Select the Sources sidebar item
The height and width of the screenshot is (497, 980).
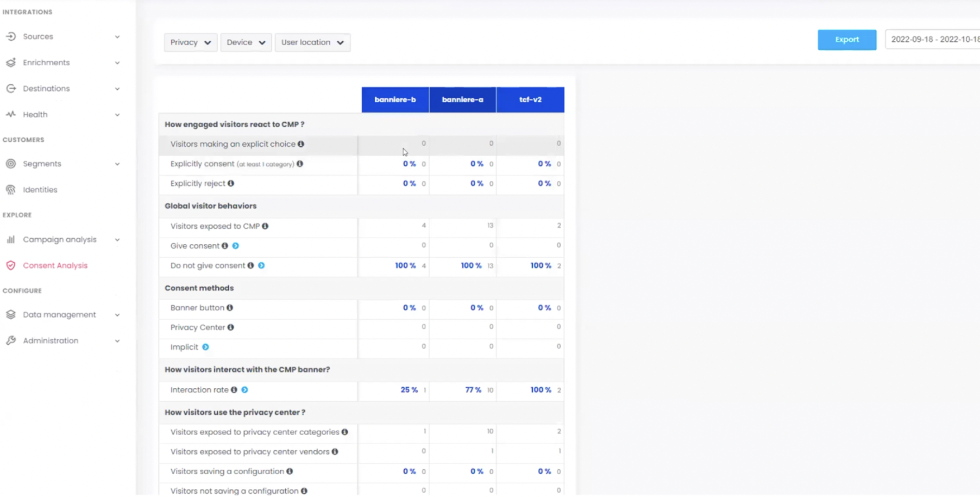38,36
